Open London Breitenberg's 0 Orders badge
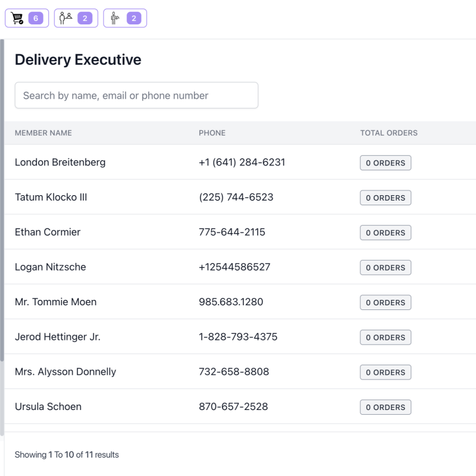The image size is (476, 476). [385, 163]
